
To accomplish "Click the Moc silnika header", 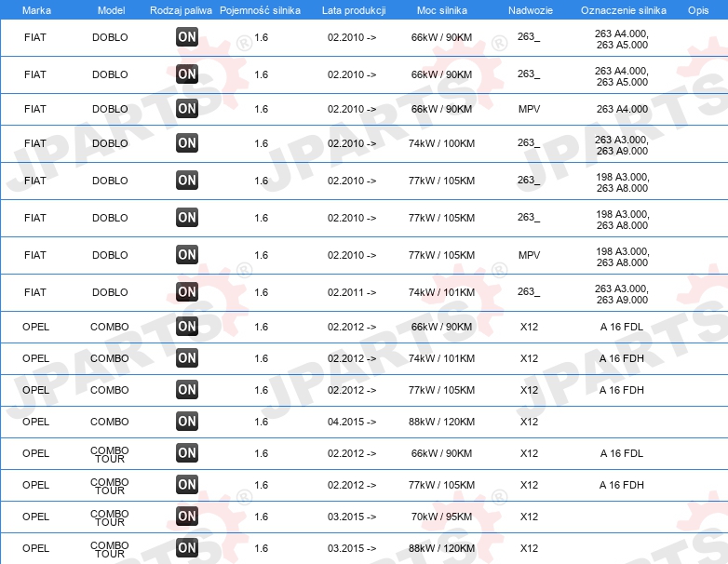I will tap(442, 10).
